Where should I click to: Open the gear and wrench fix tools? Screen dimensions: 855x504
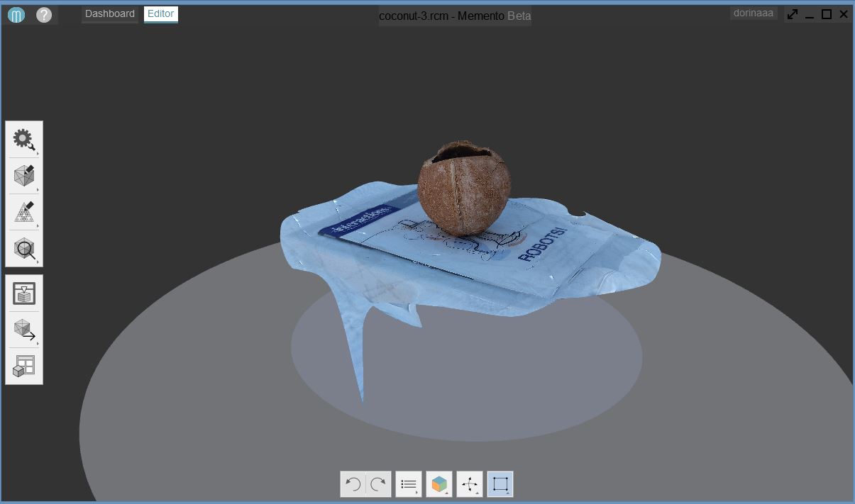point(24,140)
